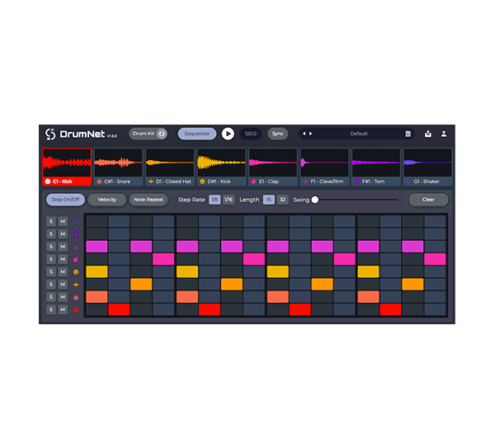This screenshot has width=495, height=448.
Task: Click the magenta clap row icon
Action: click(x=76, y=259)
